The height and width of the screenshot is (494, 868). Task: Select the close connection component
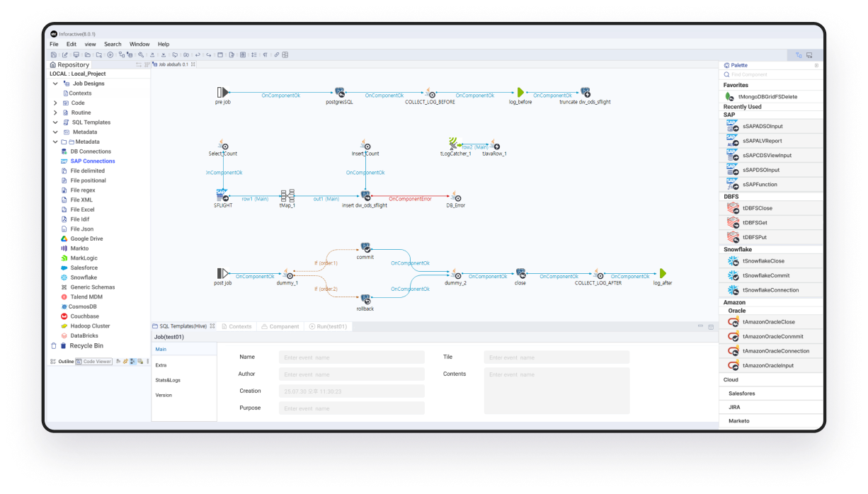coord(520,274)
